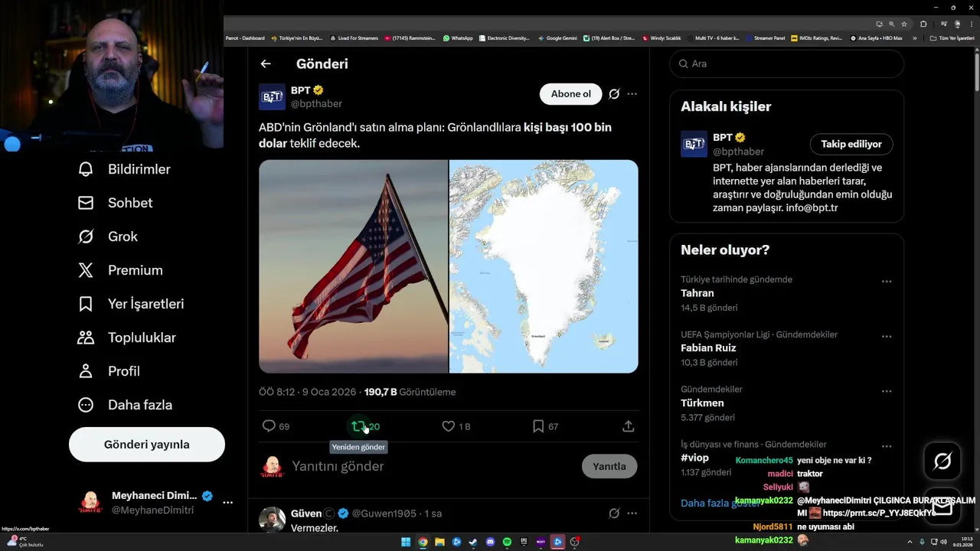Click taskbar volume speaker icon

pyautogui.click(x=943, y=542)
